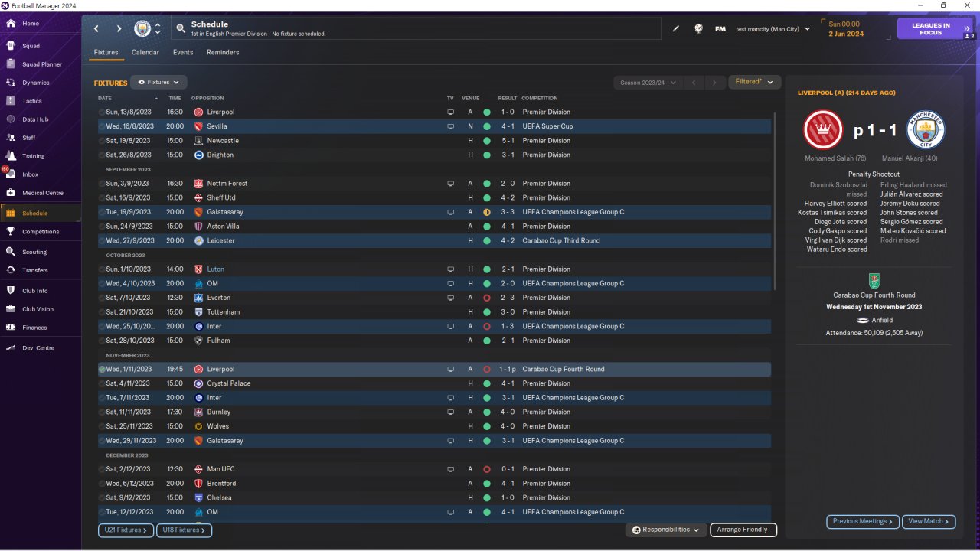Select the Fixtures tab
This screenshot has width=980, height=551.
pos(106,53)
